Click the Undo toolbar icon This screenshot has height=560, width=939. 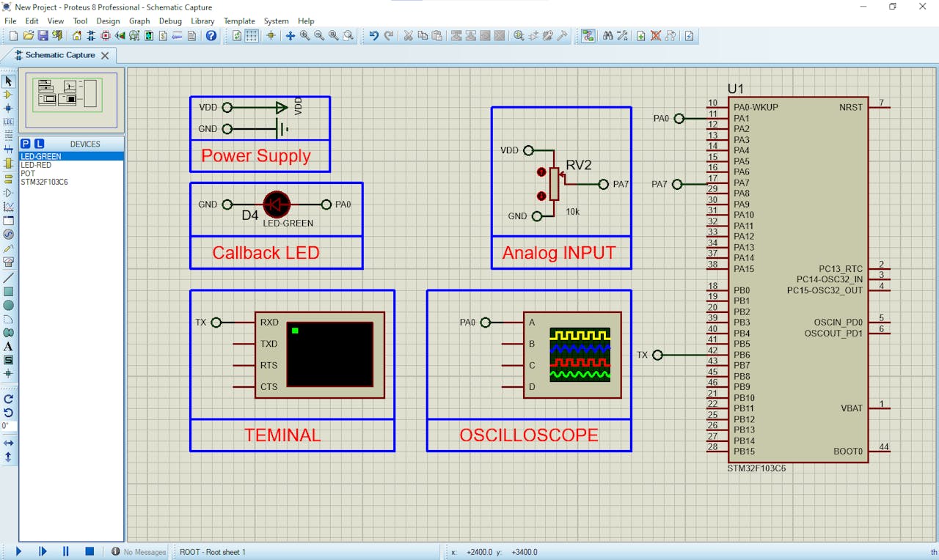tap(373, 36)
